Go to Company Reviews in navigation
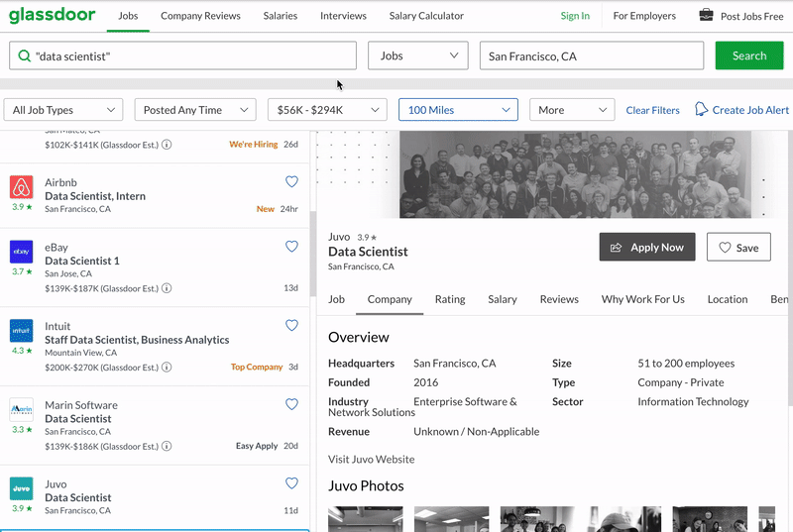This screenshot has width=793, height=532. [200, 16]
